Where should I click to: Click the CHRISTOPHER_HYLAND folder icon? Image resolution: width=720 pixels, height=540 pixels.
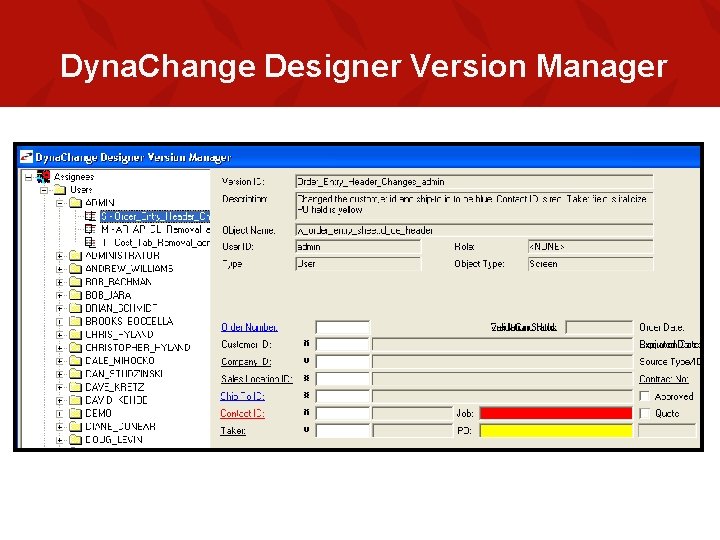click(75, 348)
